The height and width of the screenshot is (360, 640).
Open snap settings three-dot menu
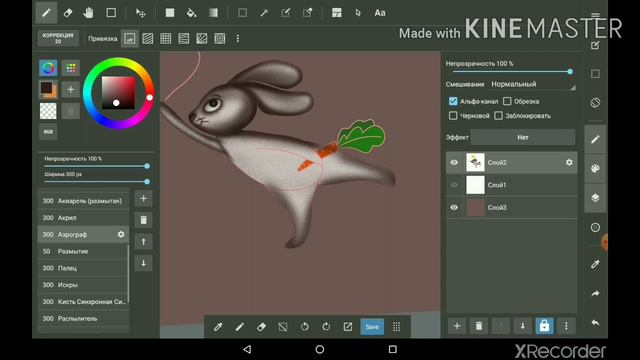[x=238, y=39]
